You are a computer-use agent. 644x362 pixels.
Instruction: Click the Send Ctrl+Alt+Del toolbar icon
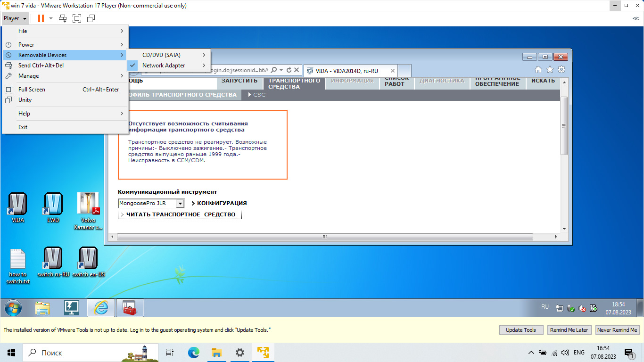point(63,18)
